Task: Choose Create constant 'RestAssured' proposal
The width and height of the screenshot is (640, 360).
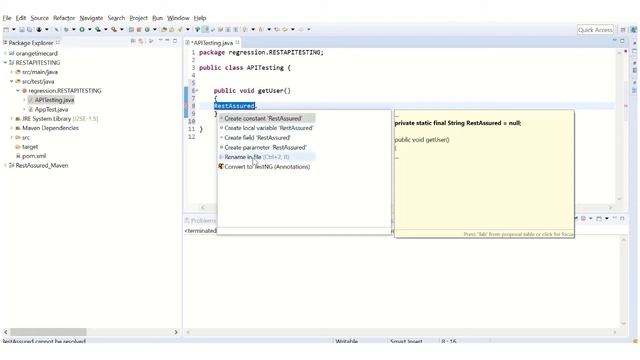Action: (x=267, y=118)
